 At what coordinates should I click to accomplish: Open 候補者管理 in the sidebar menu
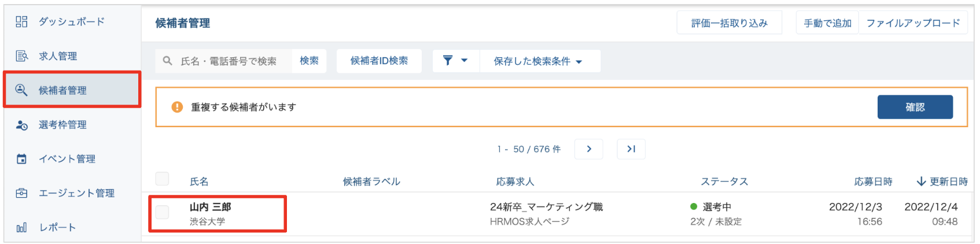(x=62, y=90)
